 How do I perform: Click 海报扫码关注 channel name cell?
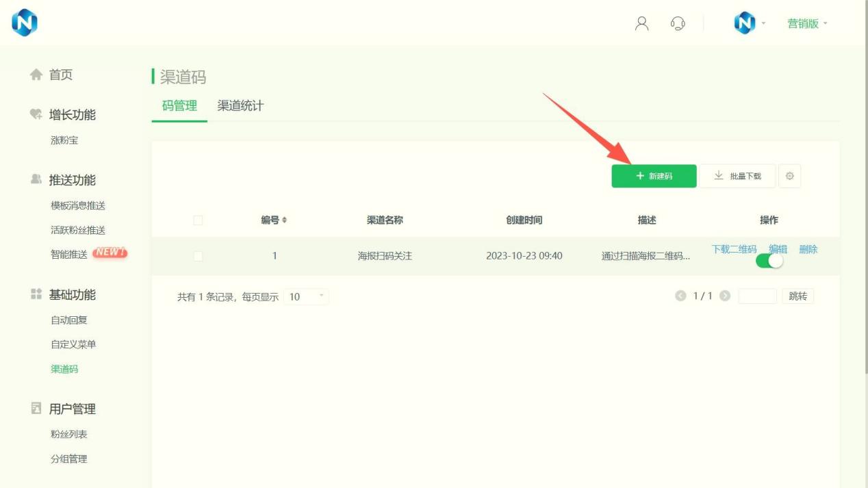click(385, 256)
